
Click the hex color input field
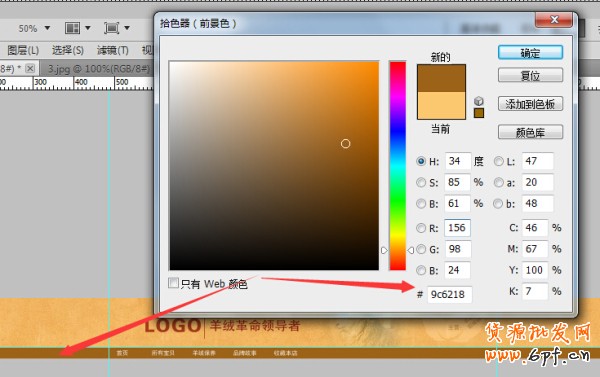(449, 294)
